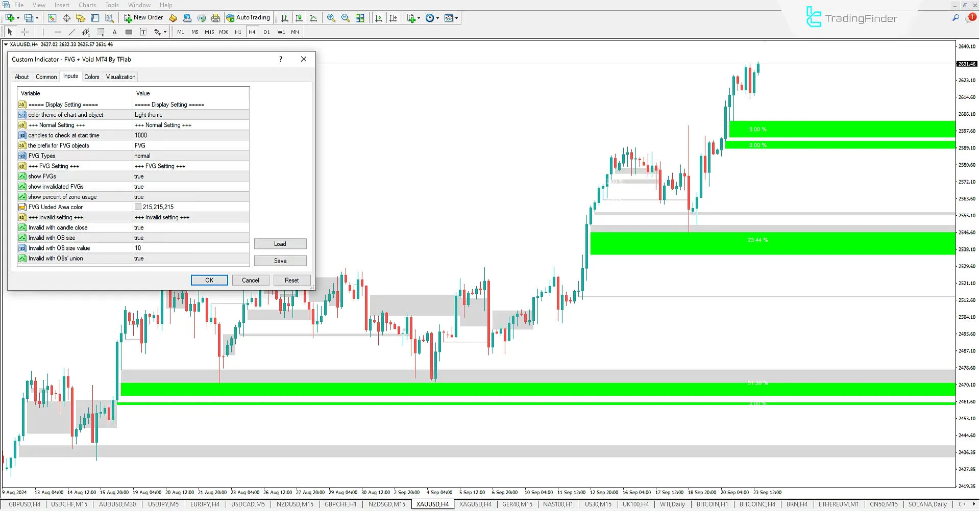Switch to the Colors tab
Image resolution: width=980 pixels, height=511 pixels.
pyautogui.click(x=92, y=76)
